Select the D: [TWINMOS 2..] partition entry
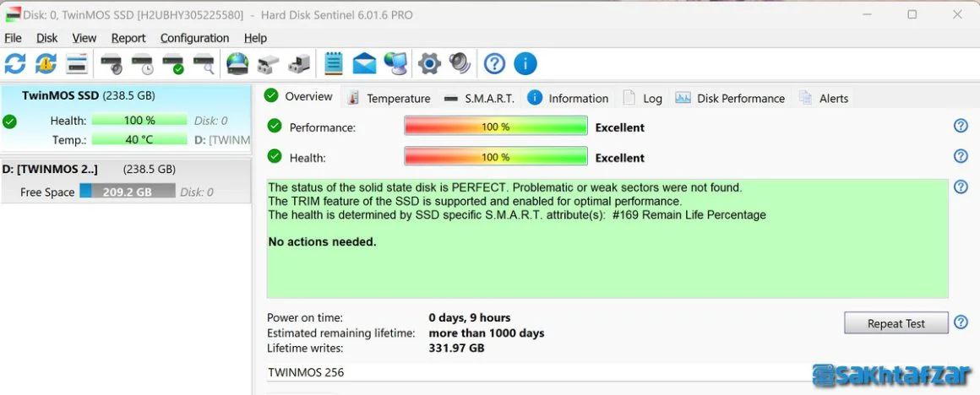 click(x=126, y=181)
